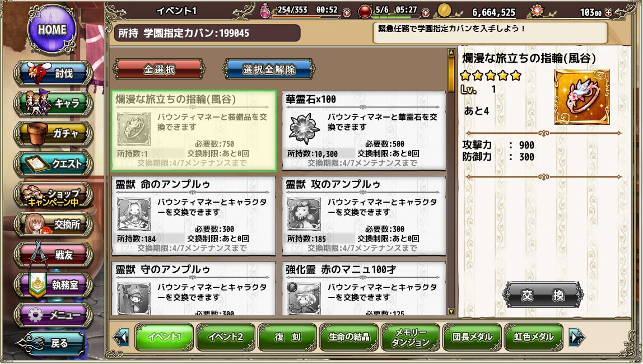Click the 全選択 select-all button
Screen dimensions: 643x364
coord(159,69)
